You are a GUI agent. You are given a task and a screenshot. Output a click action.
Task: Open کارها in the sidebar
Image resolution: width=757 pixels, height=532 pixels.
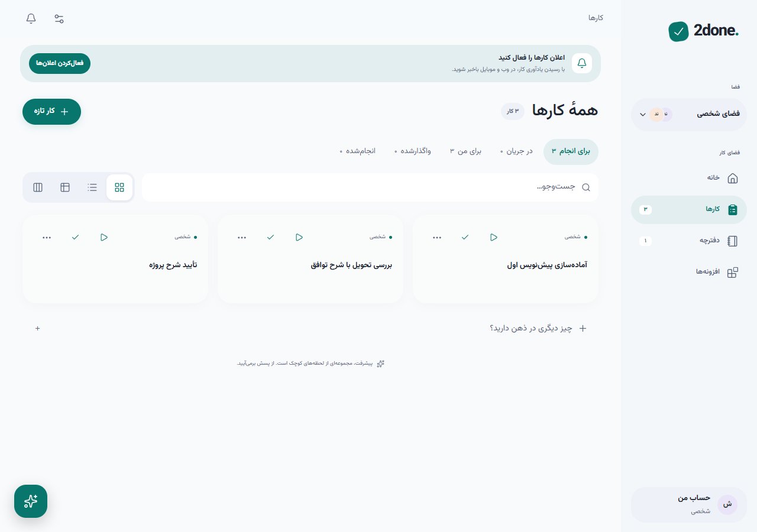point(689,209)
